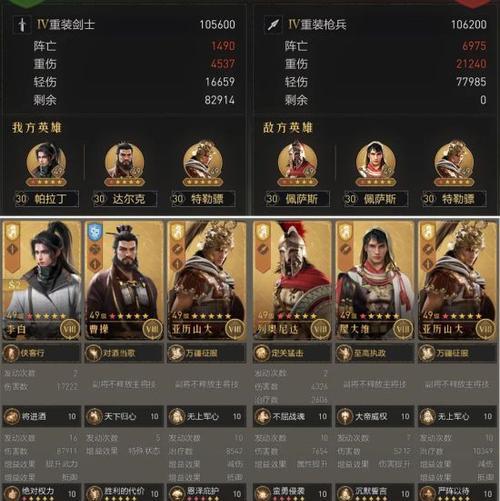Image resolution: width=500 pixels, height=501 pixels.
Task: Open the 曹操 hero card
Action: (124, 281)
